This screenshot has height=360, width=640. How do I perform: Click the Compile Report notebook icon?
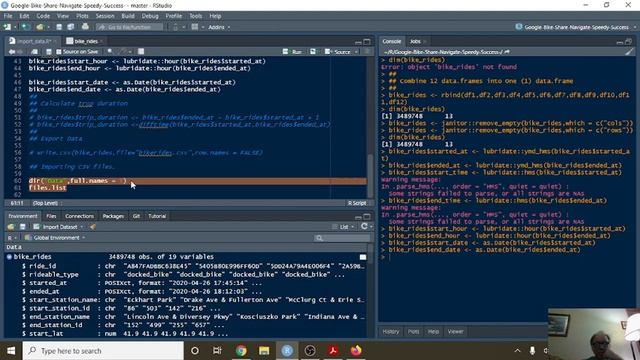tap(141, 52)
